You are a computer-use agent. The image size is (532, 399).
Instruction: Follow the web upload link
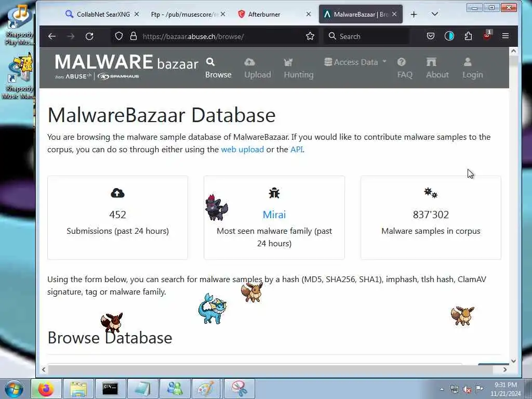(x=242, y=149)
